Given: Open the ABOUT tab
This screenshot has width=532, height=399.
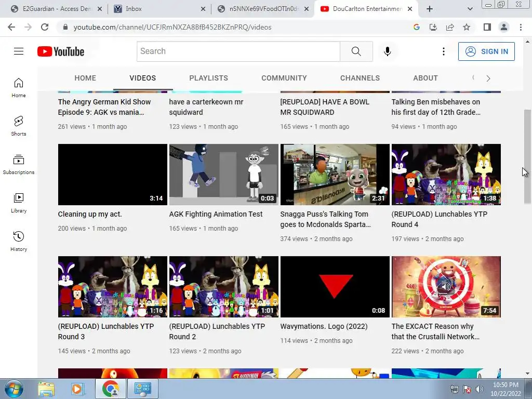Looking at the screenshot, I should 425,78.
